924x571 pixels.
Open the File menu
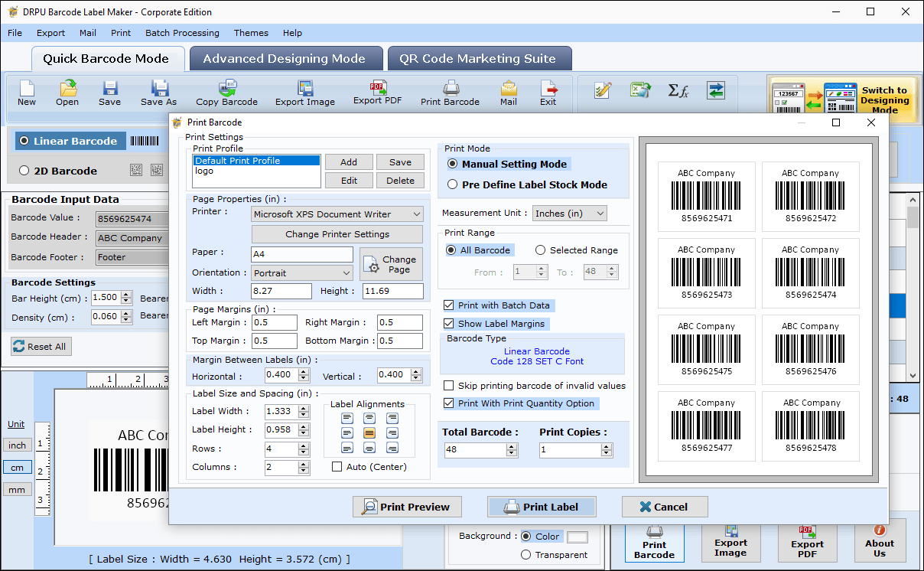click(15, 33)
